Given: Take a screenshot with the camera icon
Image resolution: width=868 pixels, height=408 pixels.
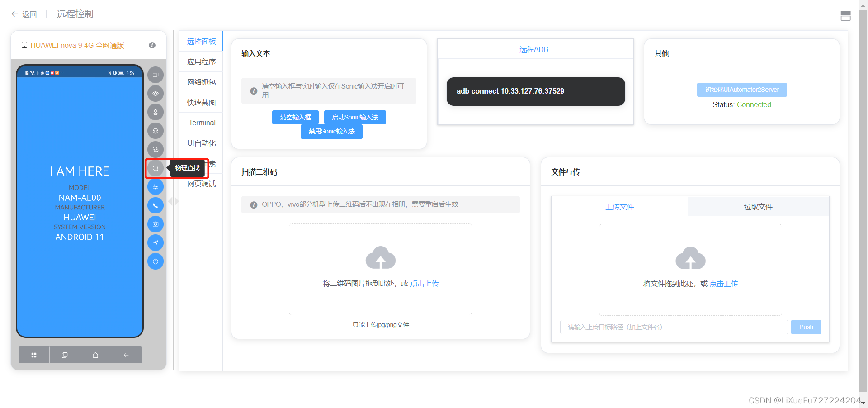Looking at the screenshot, I should [x=155, y=224].
